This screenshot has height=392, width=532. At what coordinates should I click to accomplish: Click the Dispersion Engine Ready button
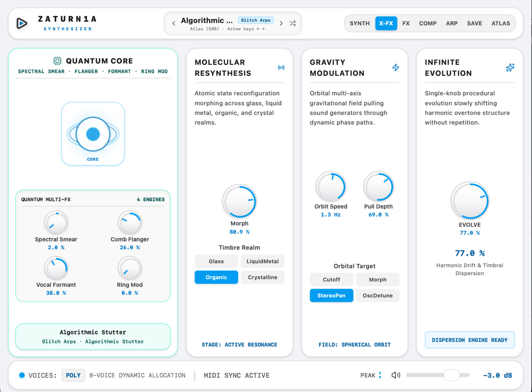coord(469,340)
